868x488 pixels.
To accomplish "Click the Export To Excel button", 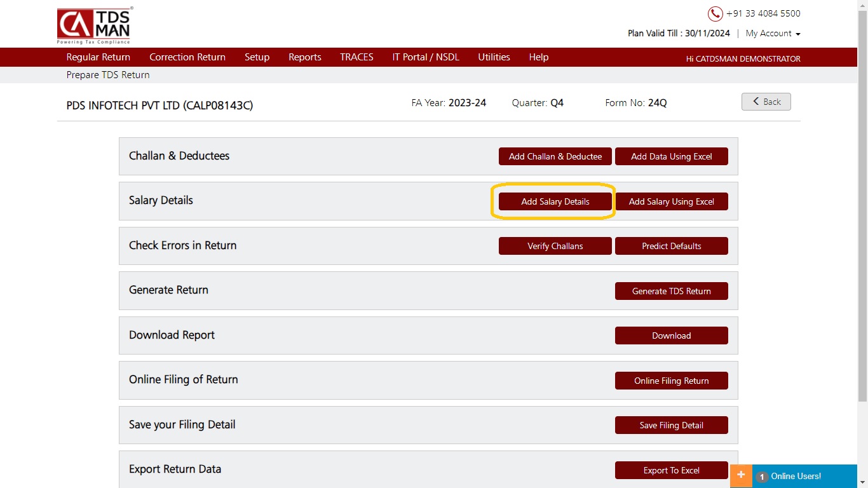I will (672, 470).
